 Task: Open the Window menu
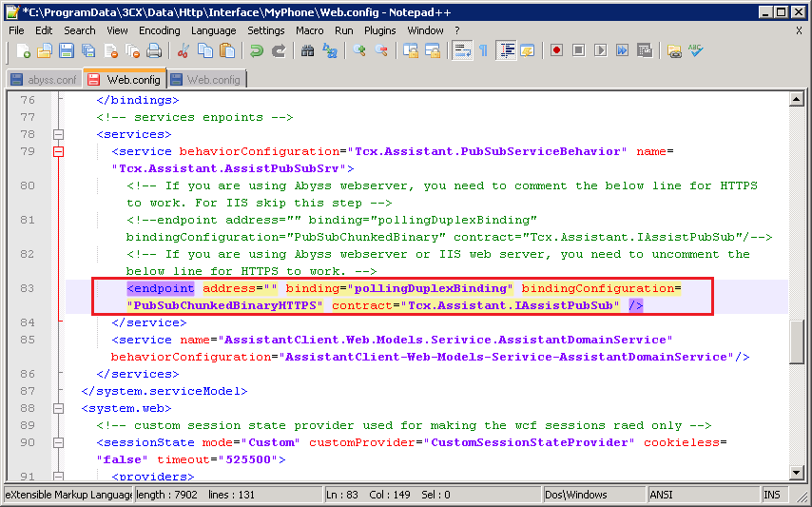pos(425,30)
